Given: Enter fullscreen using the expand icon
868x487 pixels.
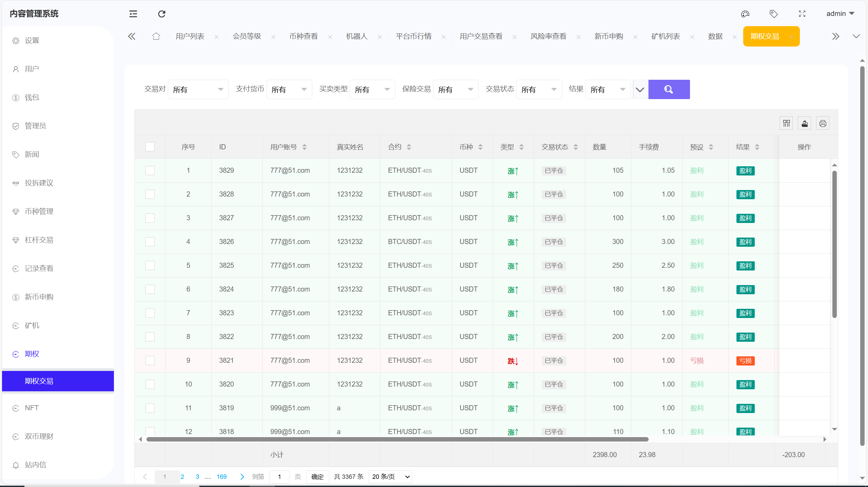Looking at the screenshot, I should (x=802, y=14).
